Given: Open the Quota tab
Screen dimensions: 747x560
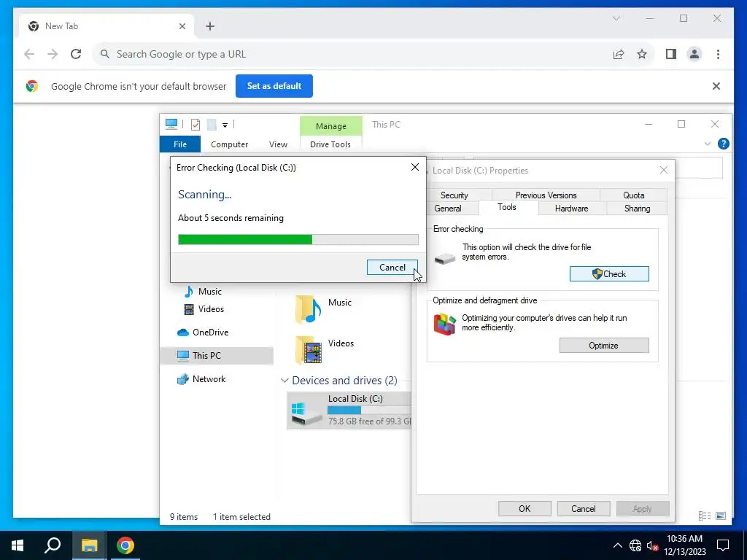Looking at the screenshot, I should (x=634, y=195).
